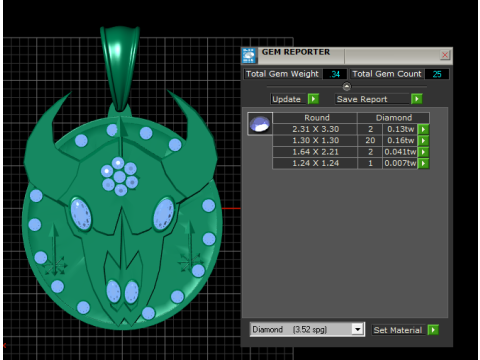480x360 pixels.
Task: Click the green arrow on the 0.13tw row
Action: tap(423, 129)
